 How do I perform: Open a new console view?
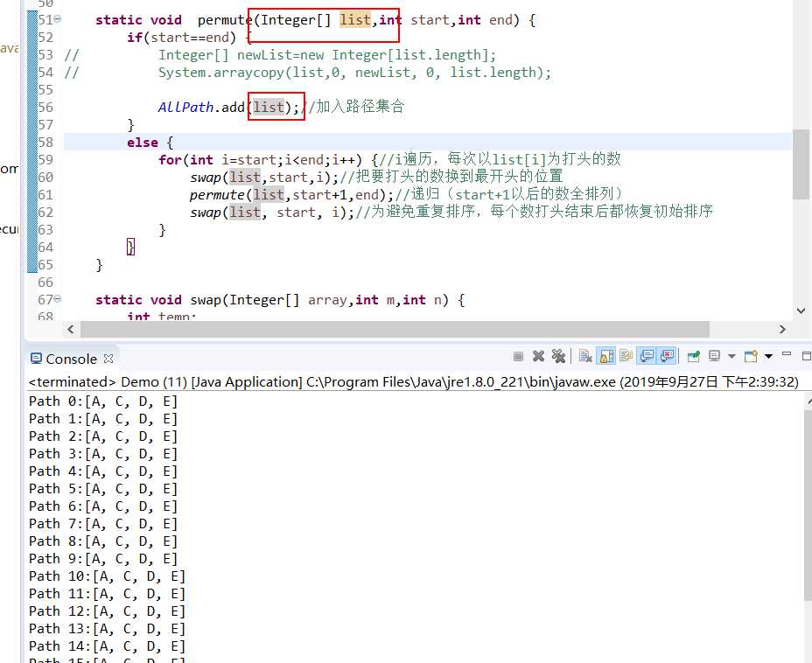click(751, 356)
